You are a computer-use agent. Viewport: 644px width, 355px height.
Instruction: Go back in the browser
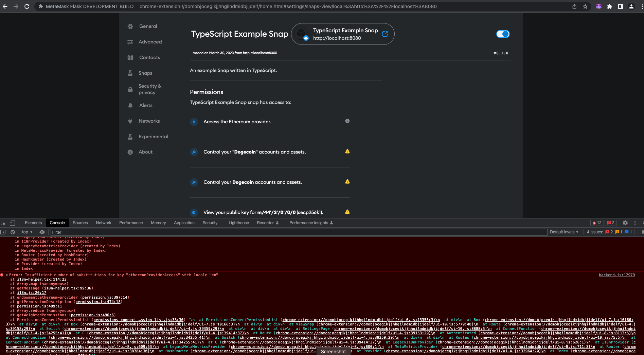[x=5, y=6]
